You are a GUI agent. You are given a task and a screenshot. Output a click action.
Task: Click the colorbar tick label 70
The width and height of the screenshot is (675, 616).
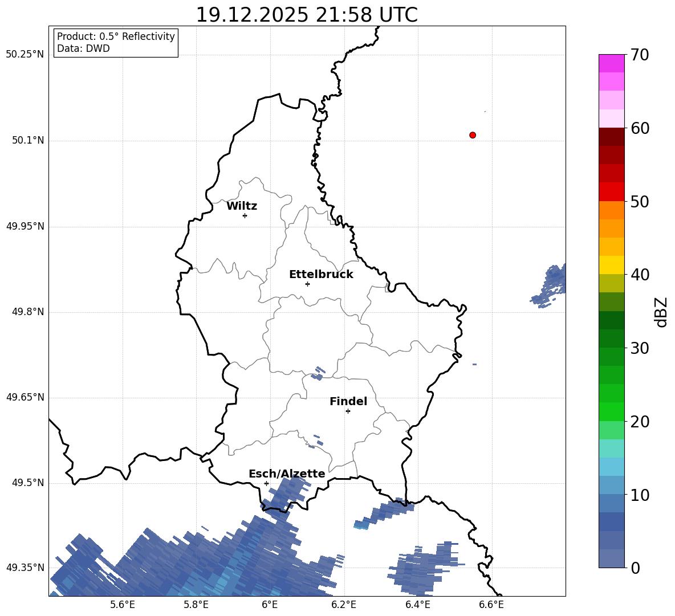(x=640, y=55)
